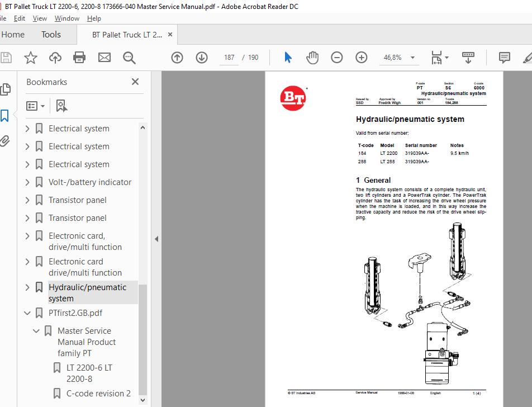Click the read mode scrolling icon
Image resolution: width=532 pixels, height=407 pixels.
(468, 58)
